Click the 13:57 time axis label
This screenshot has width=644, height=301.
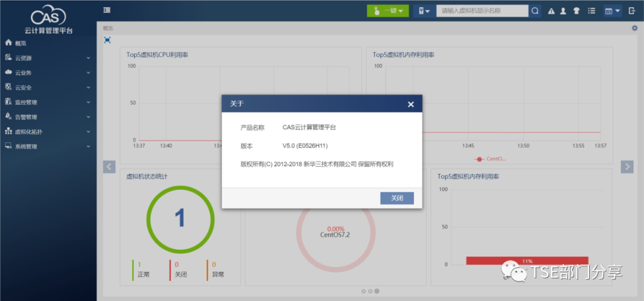[x=601, y=146]
